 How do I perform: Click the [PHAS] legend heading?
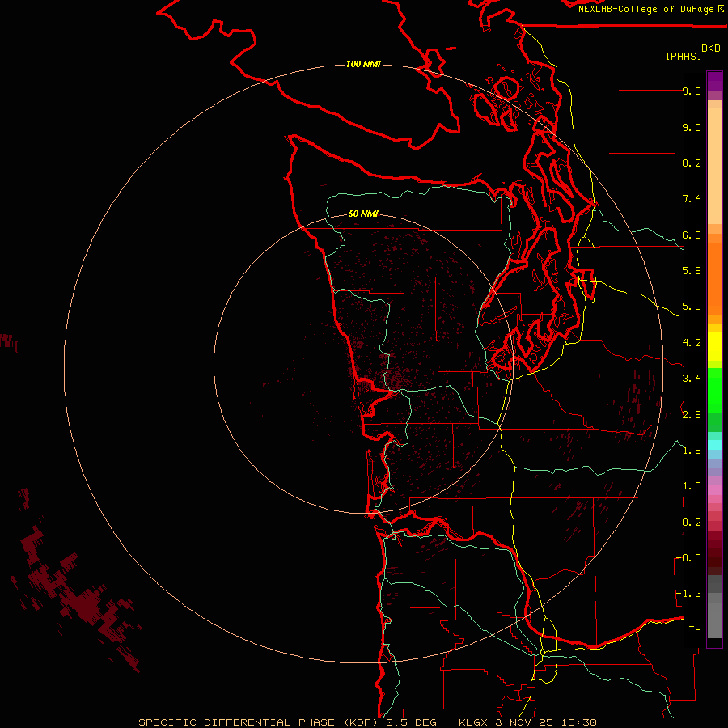pyautogui.click(x=684, y=56)
